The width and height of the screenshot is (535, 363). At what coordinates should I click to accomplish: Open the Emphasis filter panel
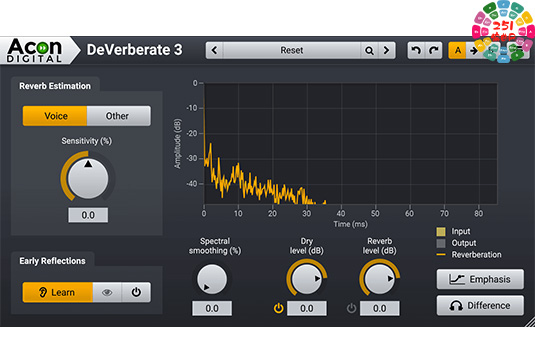[480, 279]
